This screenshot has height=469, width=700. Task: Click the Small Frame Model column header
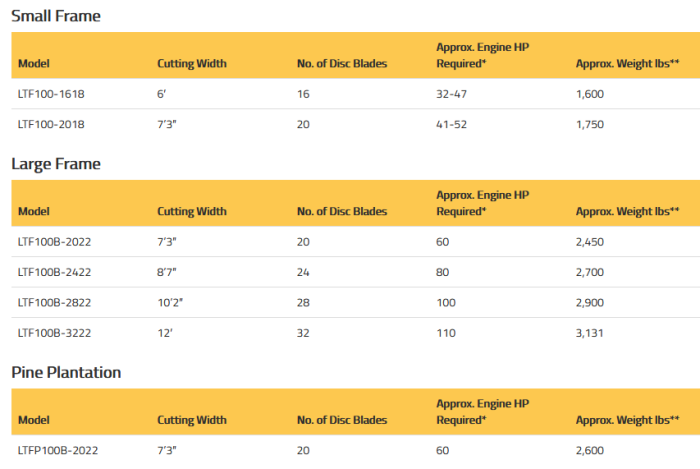coord(34,64)
